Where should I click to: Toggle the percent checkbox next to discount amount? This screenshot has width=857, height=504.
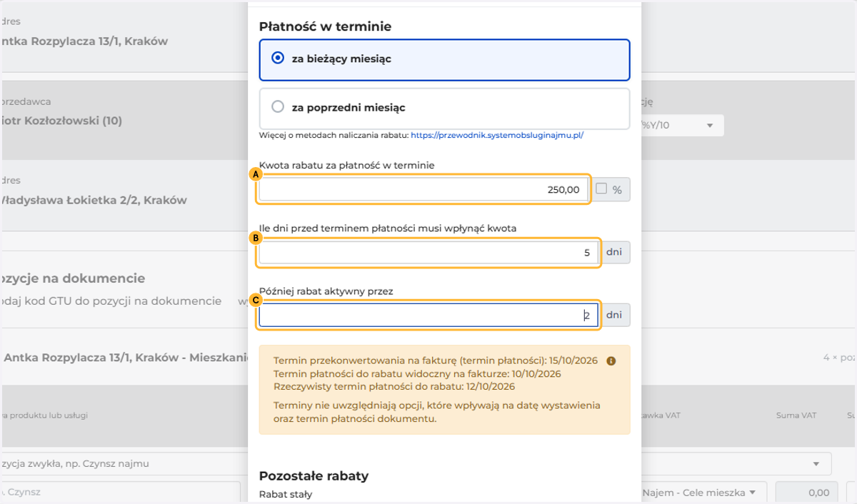pos(601,189)
